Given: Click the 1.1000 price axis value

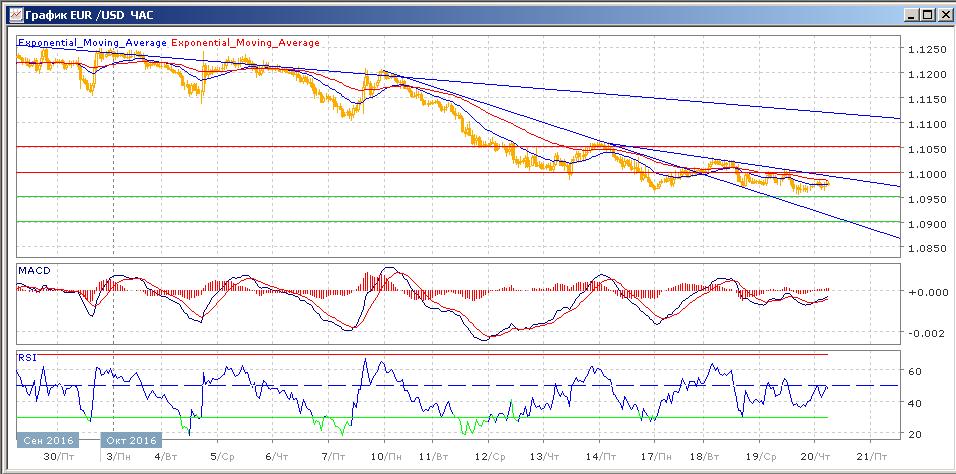Looking at the screenshot, I should 925,174.
